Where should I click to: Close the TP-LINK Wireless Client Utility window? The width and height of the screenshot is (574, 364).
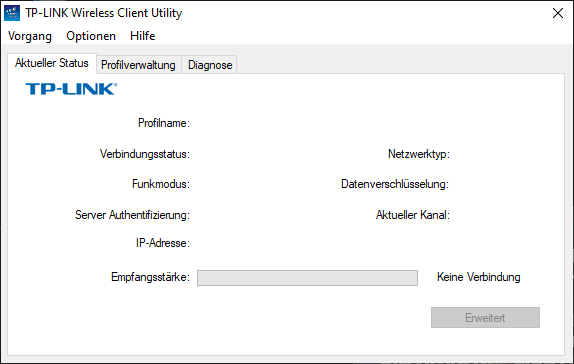[x=558, y=13]
